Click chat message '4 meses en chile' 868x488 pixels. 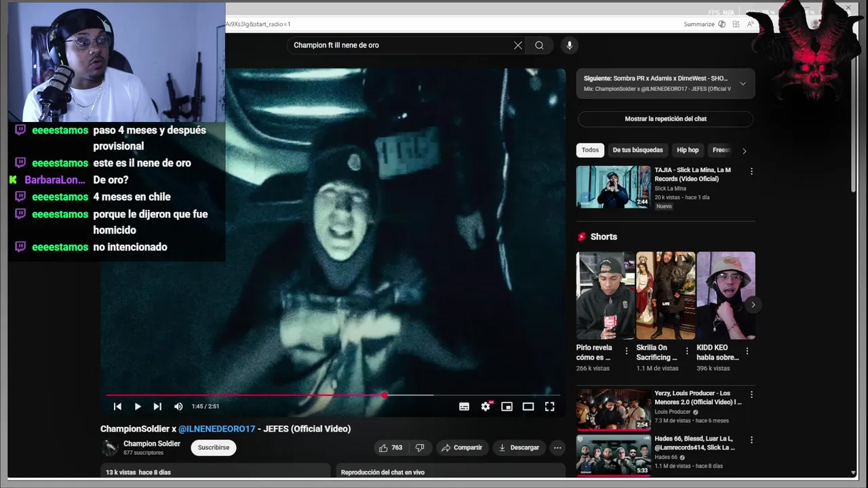point(132,197)
